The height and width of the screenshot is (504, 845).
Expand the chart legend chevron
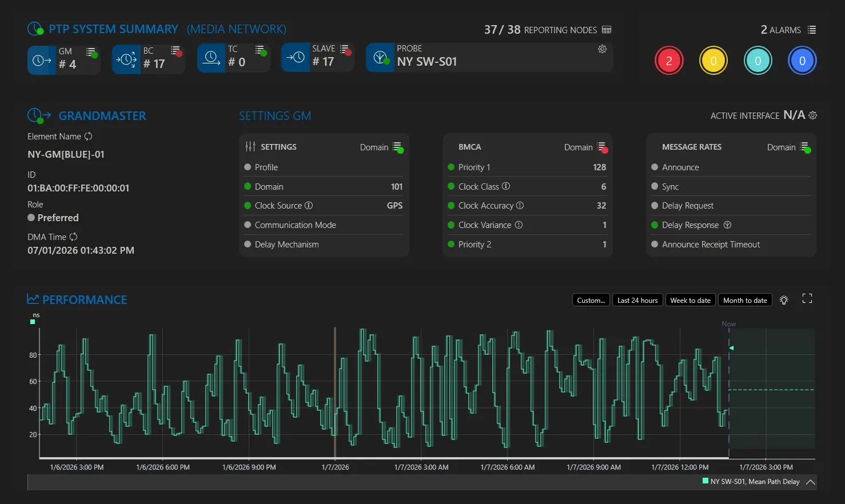click(810, 482)
